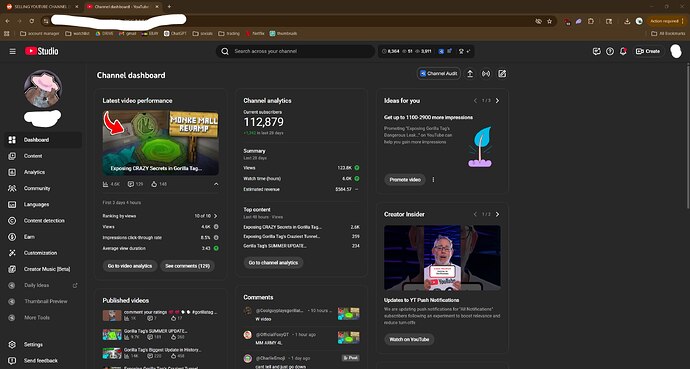Viewport: 690px width, 369px height.
Task: Click Go to channel analytics
Action: click(273, 263)
